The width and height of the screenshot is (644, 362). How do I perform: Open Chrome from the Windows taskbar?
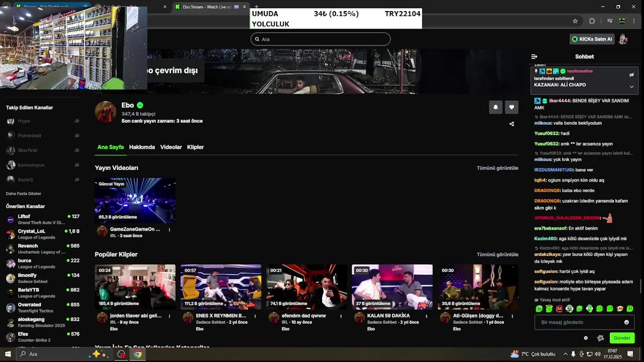(x=137, y=354)
